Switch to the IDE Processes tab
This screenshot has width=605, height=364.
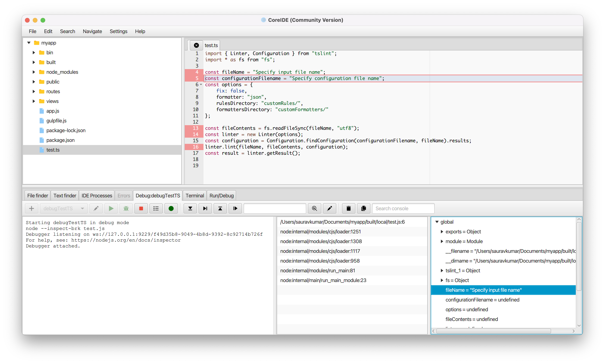[x=97, y=195]
